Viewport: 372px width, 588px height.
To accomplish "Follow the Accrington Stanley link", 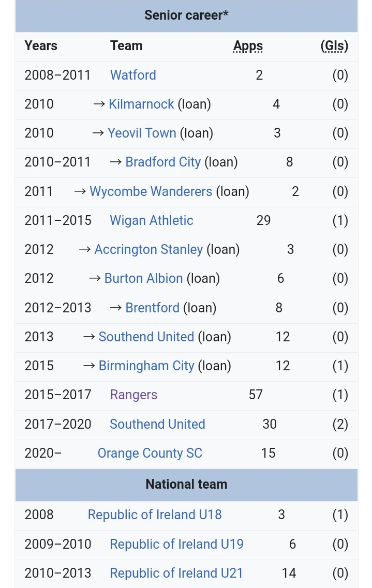I will click(x=148, y=249).
